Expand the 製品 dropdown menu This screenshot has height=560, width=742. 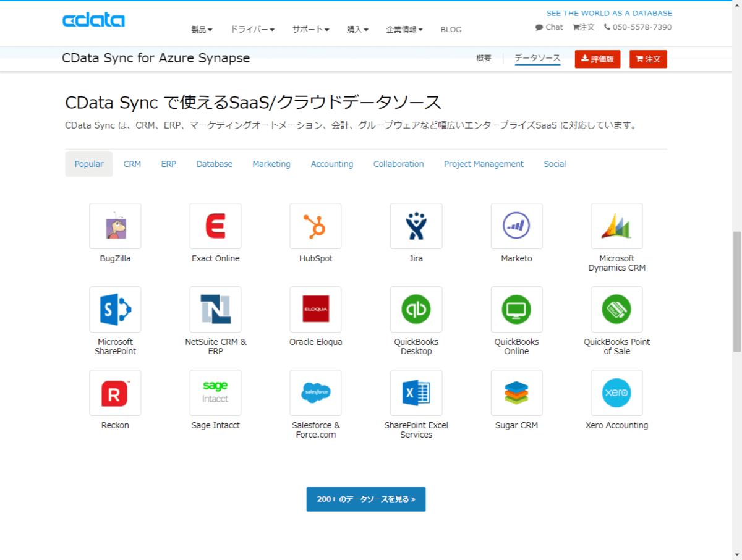[x=202, y=30]
